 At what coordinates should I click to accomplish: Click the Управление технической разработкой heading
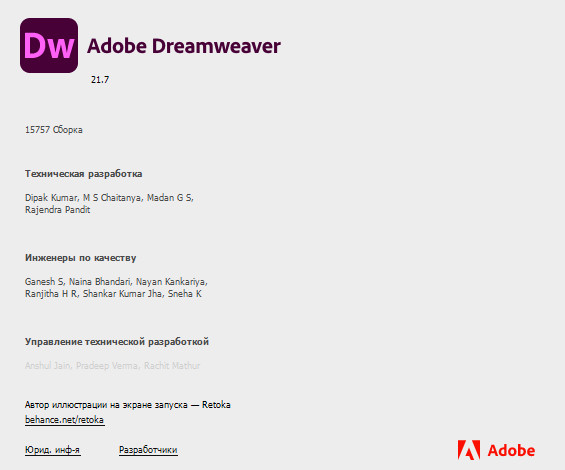point(117,342)
